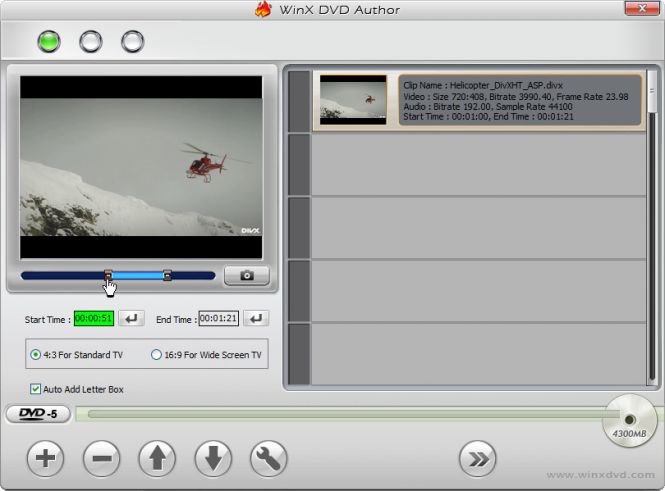Select 4:3 For Standard TV option
This screenshot has height=491, width=665.
[x=36, y=354]
